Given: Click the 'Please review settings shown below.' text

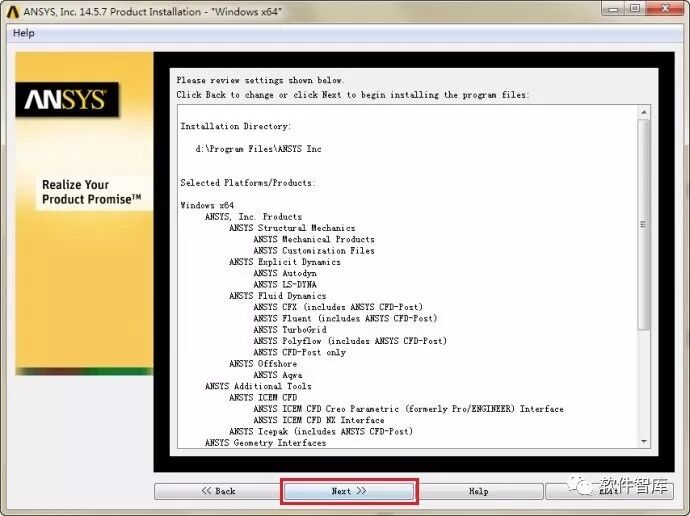Looking at the screenshot, I should click(x=260, y=80).
